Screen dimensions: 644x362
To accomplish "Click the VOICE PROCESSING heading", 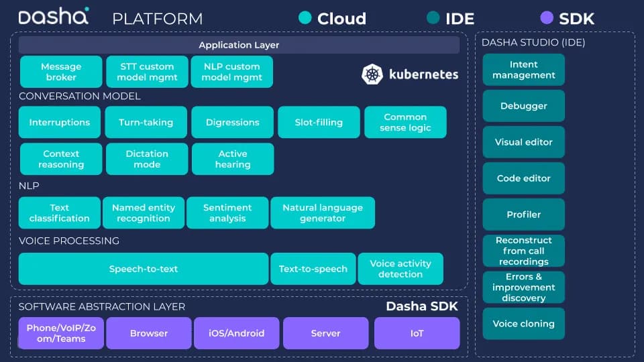I will 69,241.
